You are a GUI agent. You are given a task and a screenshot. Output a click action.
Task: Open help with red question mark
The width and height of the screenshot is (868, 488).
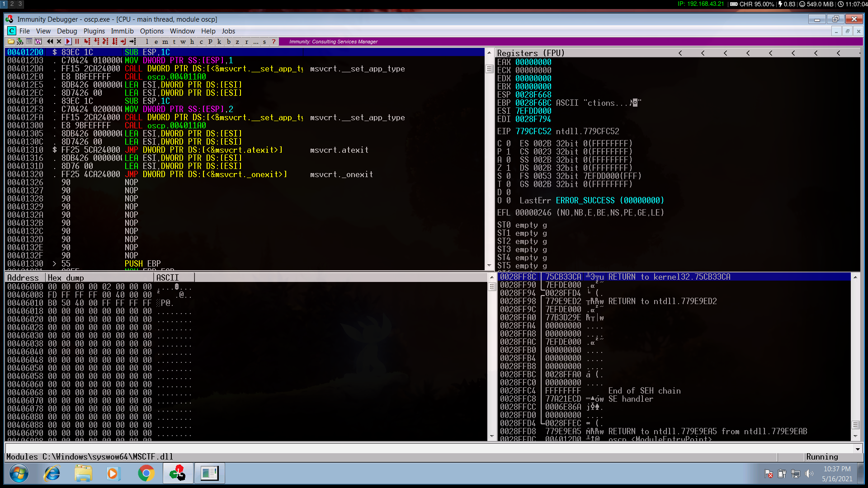(x=274, y=42)
